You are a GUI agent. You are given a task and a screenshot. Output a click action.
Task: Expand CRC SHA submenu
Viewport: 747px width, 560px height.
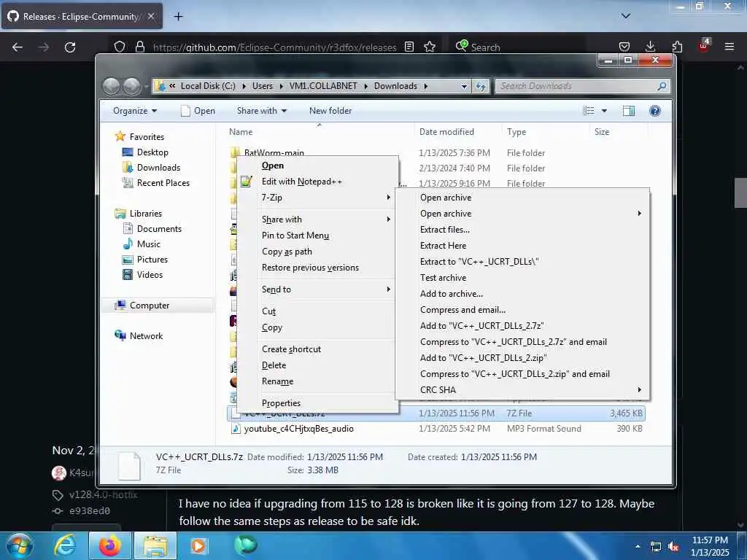point(522,390)
